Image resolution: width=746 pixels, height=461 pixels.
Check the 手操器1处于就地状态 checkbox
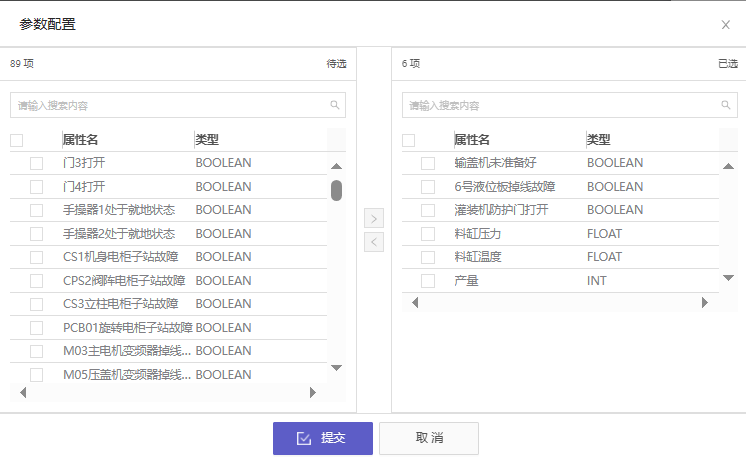point(37,210)
